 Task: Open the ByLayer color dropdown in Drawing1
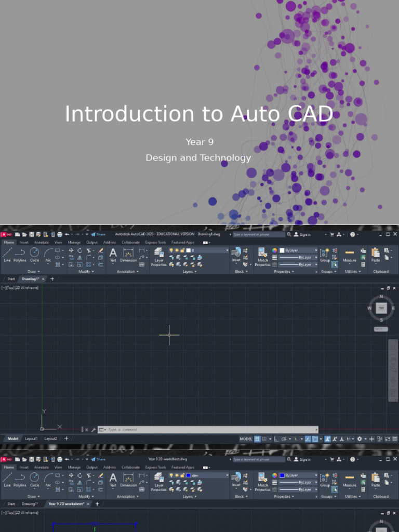(298, 250)
